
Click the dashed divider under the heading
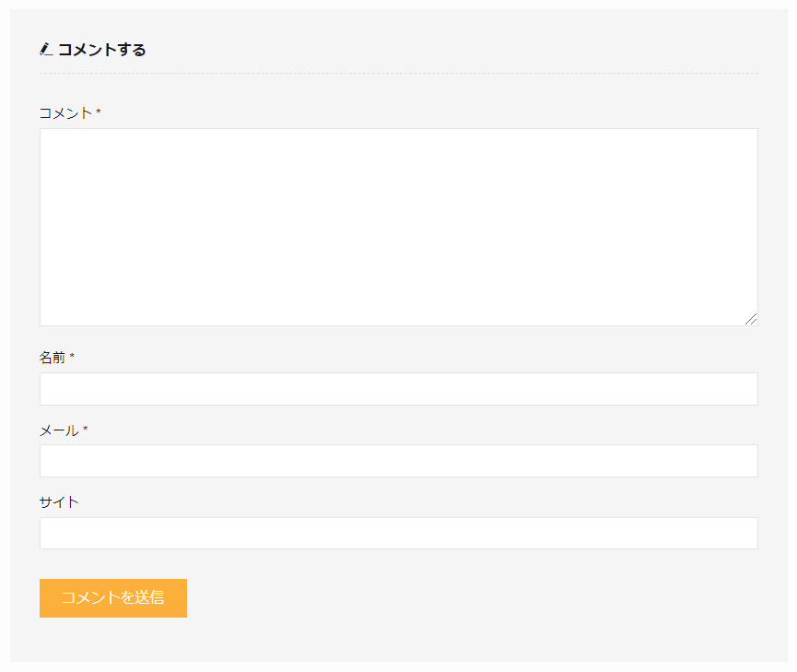click(x=398, y=73)
